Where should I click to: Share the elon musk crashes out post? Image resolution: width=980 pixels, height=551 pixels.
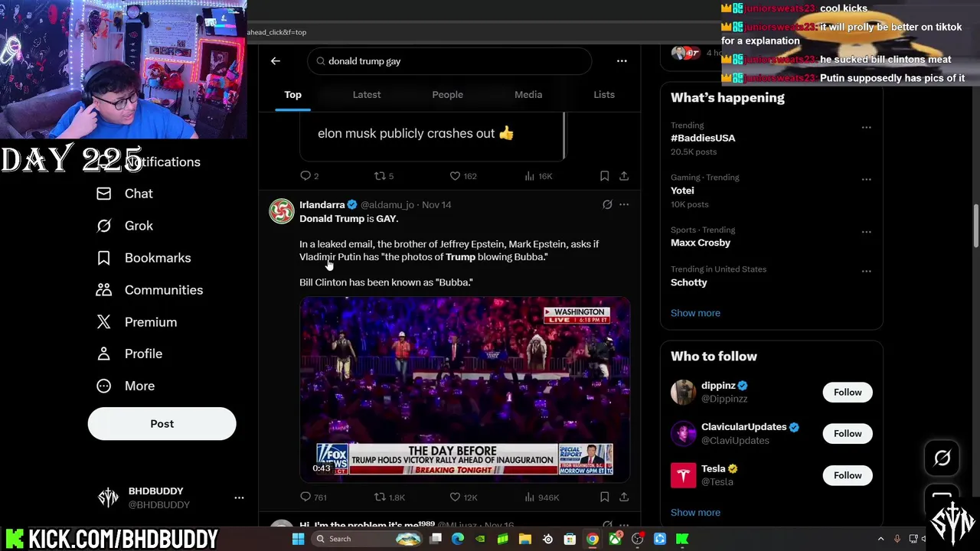624,176
